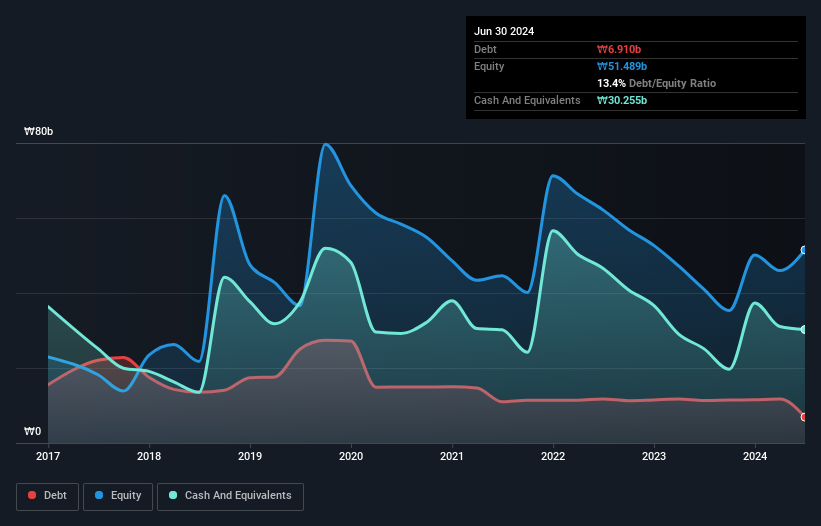Select the 2018 x-axis label
The image size is (821, 526).
[x=149, y=456]
